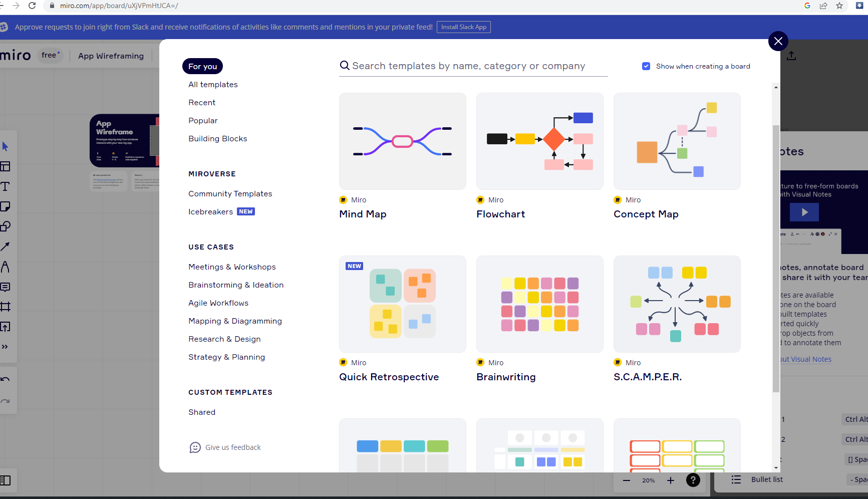Select the Mind Map template thumbnail
This screenshot has width=868, height=499.
tap(403, 141)
